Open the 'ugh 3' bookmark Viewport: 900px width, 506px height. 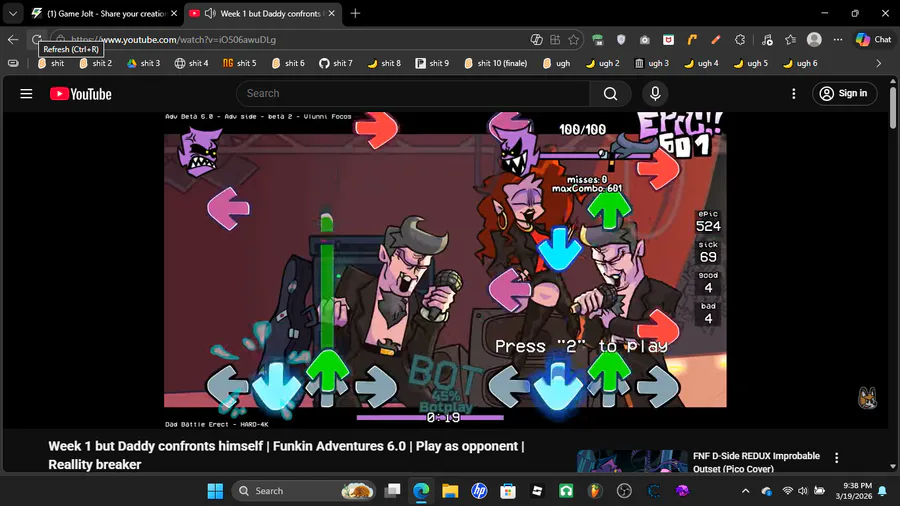coord(651,63)
